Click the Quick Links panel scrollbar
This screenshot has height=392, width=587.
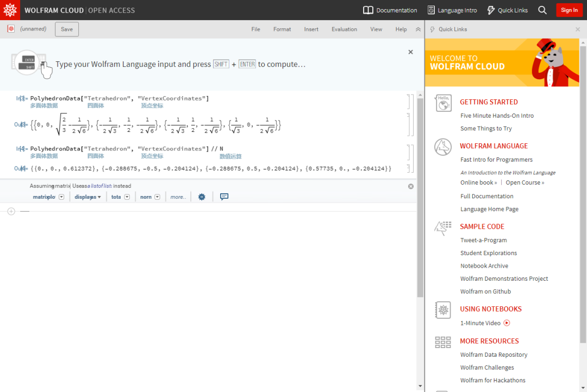pyautogui.click(x=583, y=194)
